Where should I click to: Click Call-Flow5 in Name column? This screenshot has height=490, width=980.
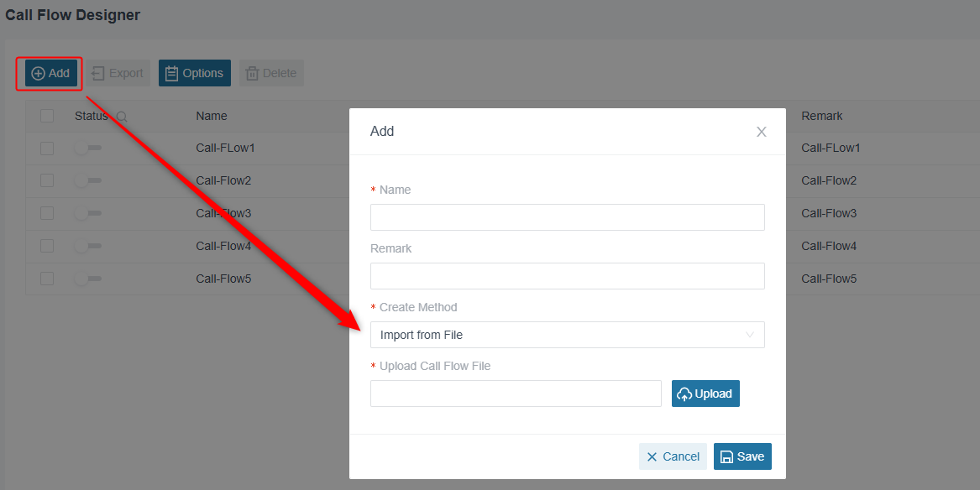click(x=223, y=279)
